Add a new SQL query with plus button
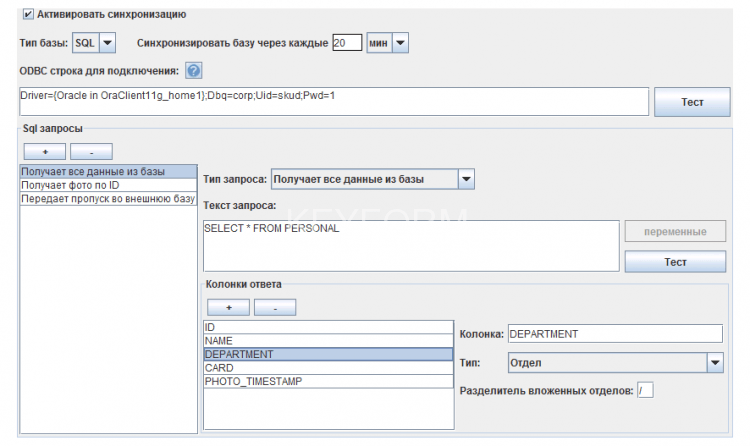The width and height of the screenshot is (750, 446). [x=44, y=151]
